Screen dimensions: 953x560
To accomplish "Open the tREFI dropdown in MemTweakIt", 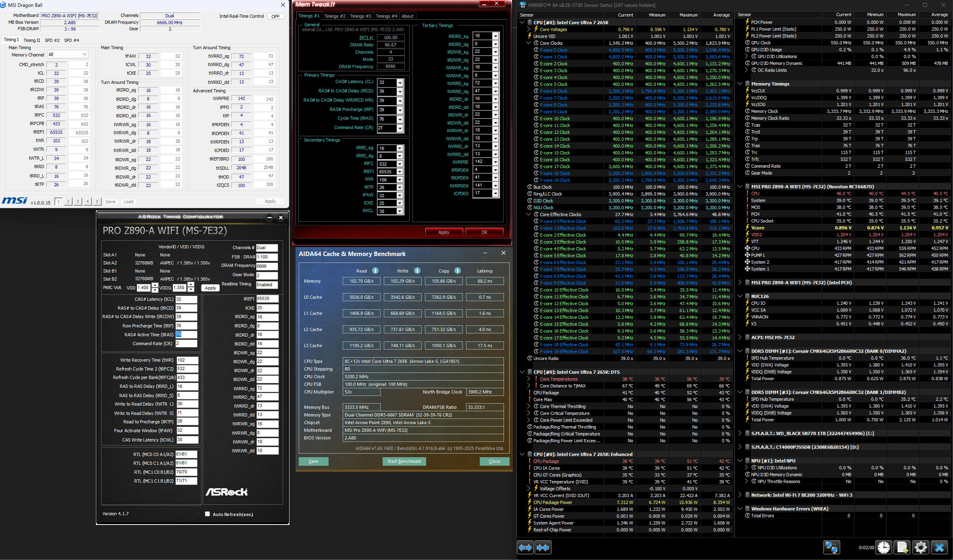I will (x=400, y=172).
